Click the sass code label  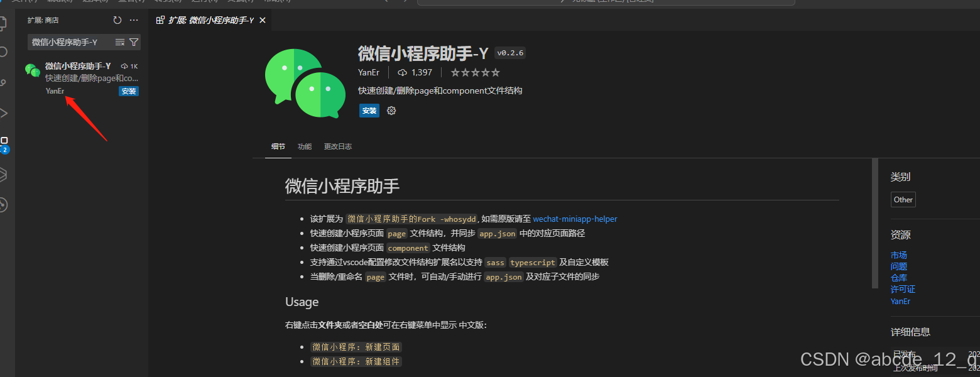[495, 262]
